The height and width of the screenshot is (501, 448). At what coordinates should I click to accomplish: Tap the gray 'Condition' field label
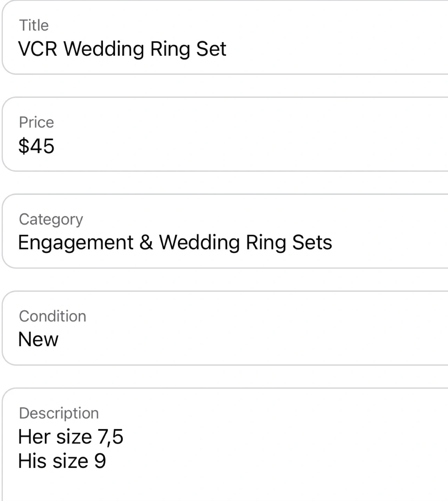pos(52,317)
